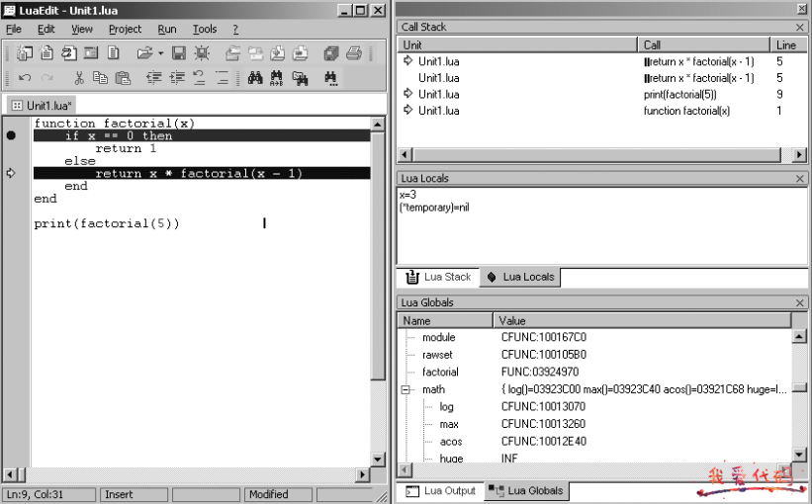
Task: Click the Unindent selection icon
Action: [154, 78]
